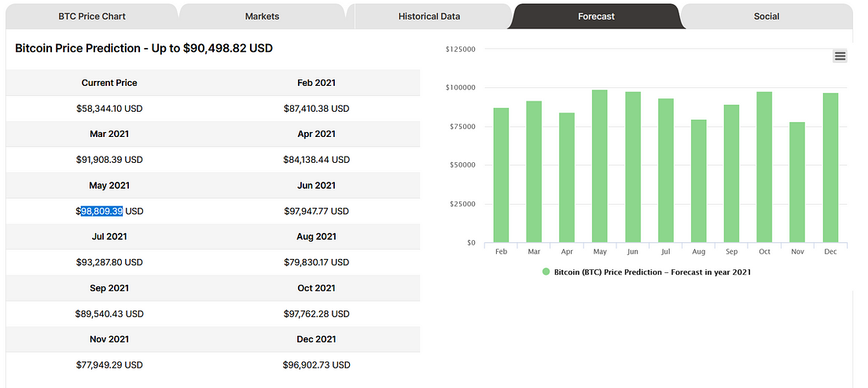Click the value $97,762.28 USD
Image resolution: width=868 pixels, height=388 pixels.
pos(316,314)
